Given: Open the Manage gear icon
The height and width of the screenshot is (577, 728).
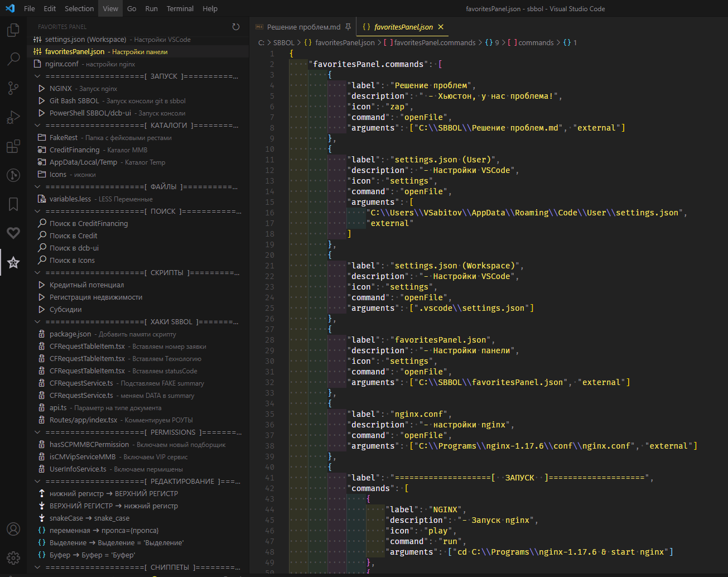Looking at the screenshot, I should [x=13, y=558].
